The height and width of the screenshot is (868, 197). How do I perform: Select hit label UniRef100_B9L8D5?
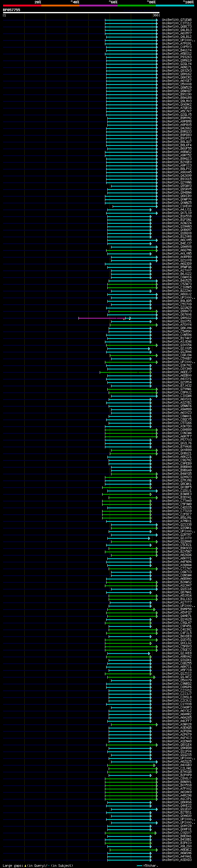(x=177, y=301)
